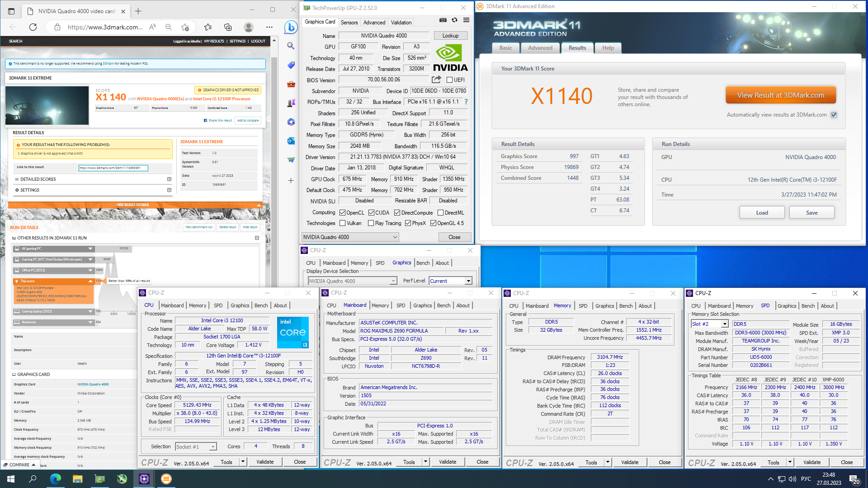Switch to Bench tab in Graphics CPU-Z

click(x=423, y=263)
